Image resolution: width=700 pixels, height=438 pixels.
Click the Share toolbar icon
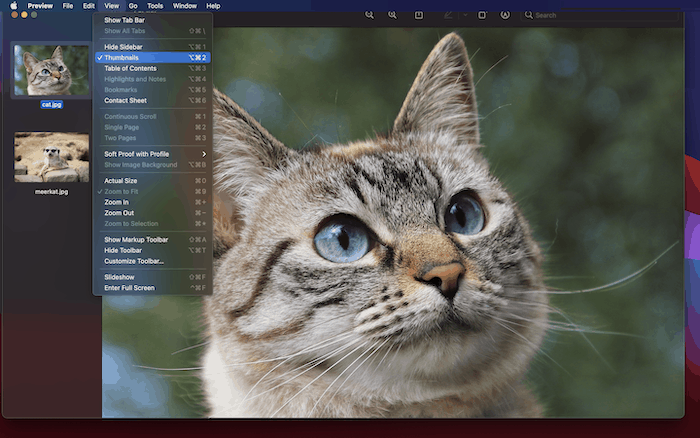click(x=419, y=15)
